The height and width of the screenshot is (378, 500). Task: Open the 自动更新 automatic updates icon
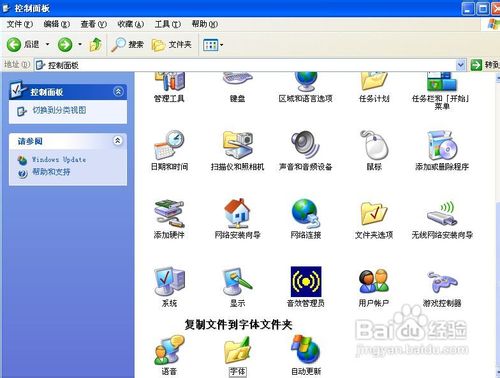[306, 350]
